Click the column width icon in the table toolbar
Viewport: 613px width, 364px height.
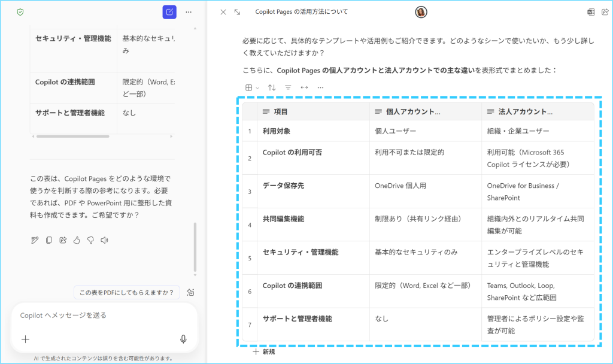click(x=304, y=87)
